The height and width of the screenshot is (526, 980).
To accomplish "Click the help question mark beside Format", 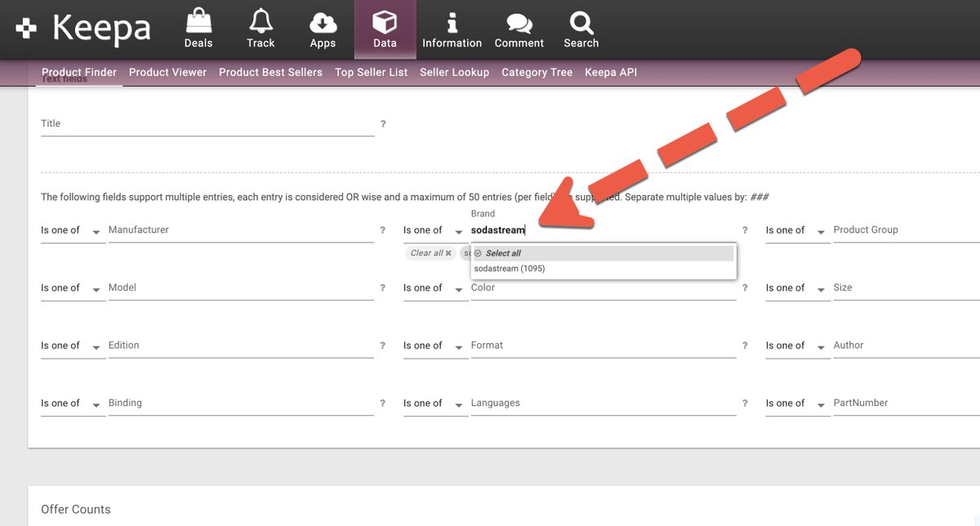I will (x=745, y=345).
